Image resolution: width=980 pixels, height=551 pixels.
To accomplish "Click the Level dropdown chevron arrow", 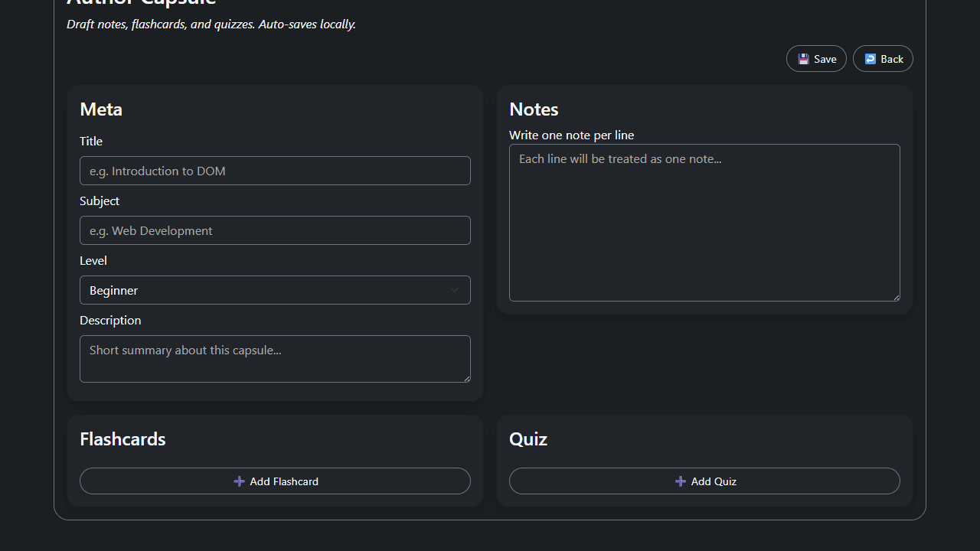I will pos(454,290).
